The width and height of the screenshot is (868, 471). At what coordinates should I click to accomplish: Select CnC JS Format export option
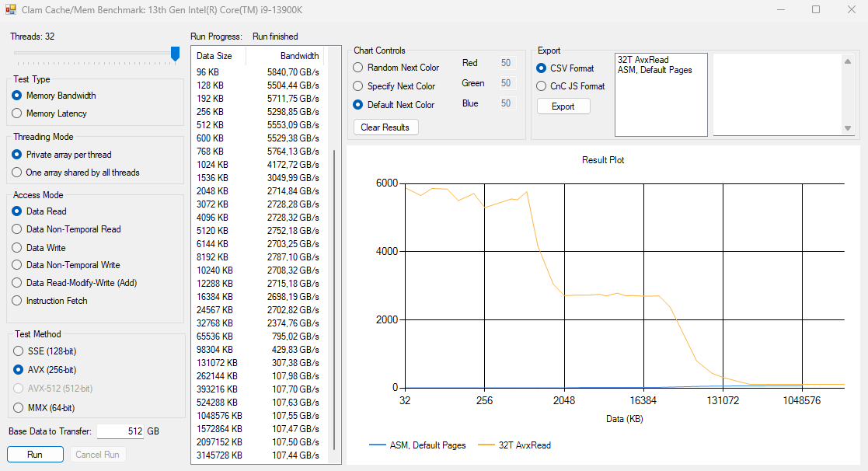point(570,86)
